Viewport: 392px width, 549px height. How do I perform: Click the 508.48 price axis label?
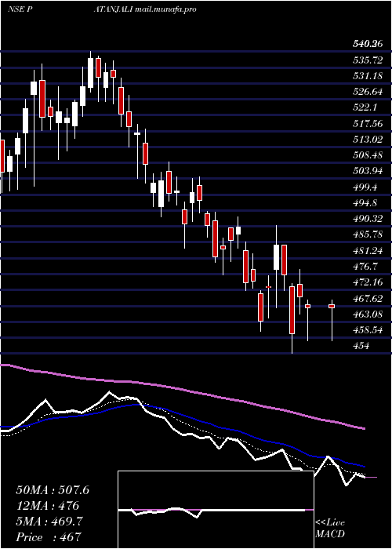tap(368, 155)
